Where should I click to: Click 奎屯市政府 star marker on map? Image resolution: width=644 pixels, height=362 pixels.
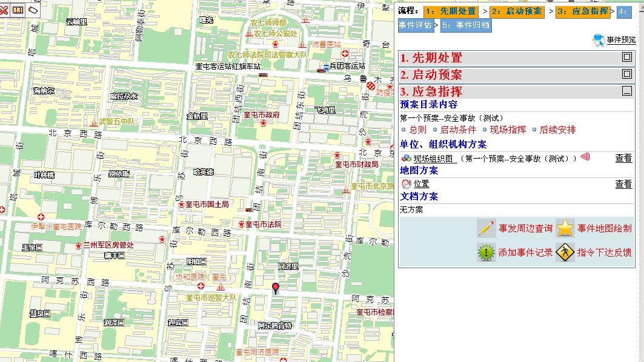263,123
